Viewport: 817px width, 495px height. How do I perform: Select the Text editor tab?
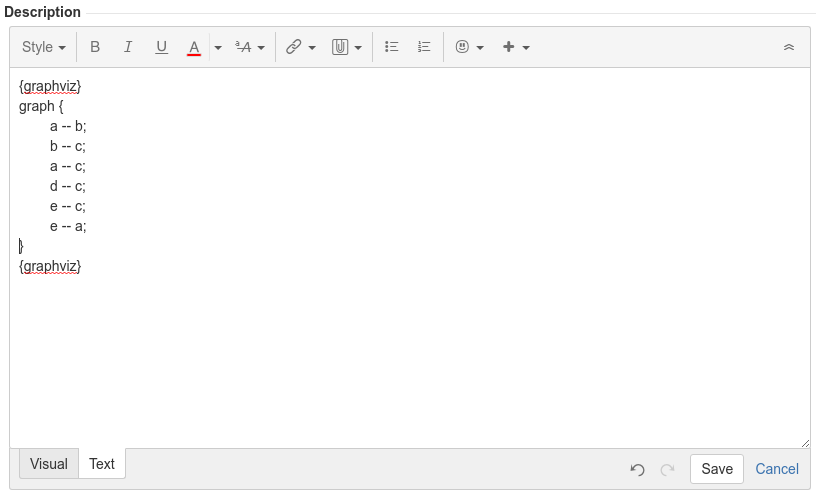coord(102,464)
